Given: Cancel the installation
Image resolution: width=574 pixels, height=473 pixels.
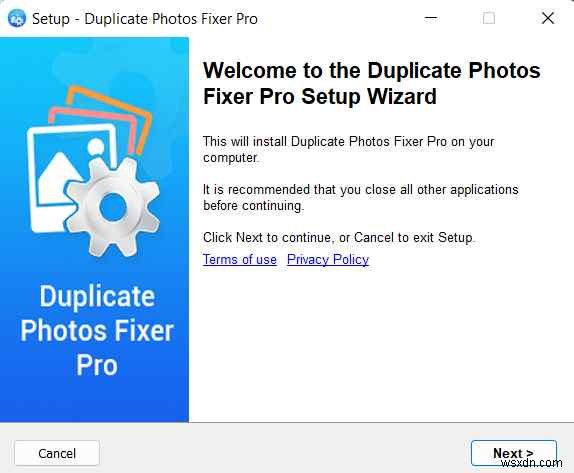Looking at the screenshot, I should tap(57, 453).
